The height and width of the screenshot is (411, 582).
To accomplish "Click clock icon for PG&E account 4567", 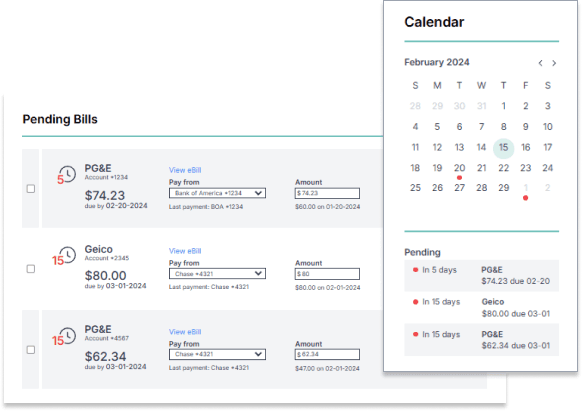I will point(68,336).
